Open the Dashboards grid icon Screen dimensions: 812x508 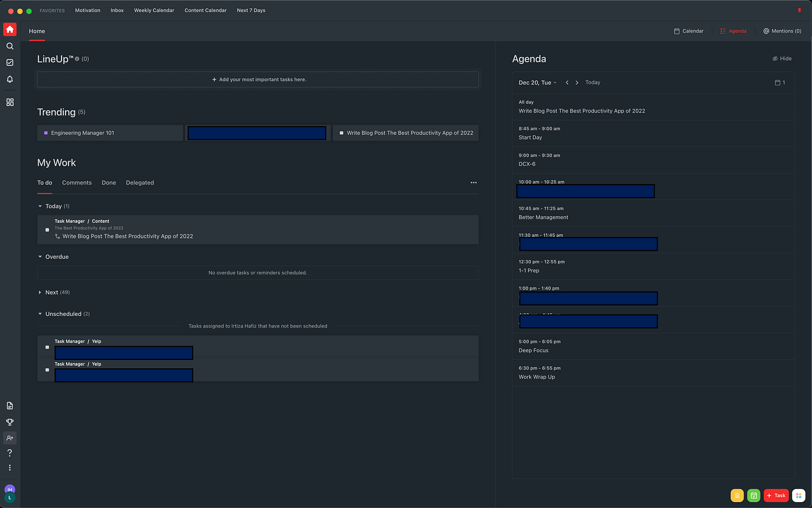(x=10, y=102)
